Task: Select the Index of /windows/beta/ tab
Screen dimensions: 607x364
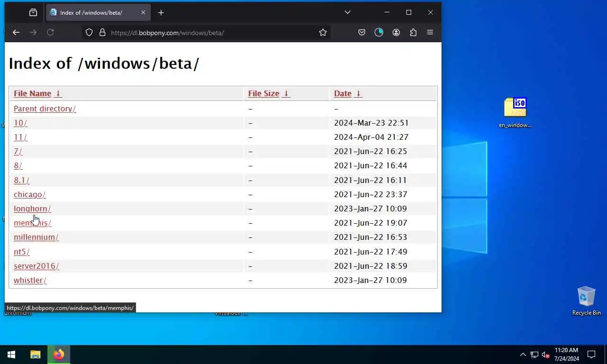Action: 98,12
